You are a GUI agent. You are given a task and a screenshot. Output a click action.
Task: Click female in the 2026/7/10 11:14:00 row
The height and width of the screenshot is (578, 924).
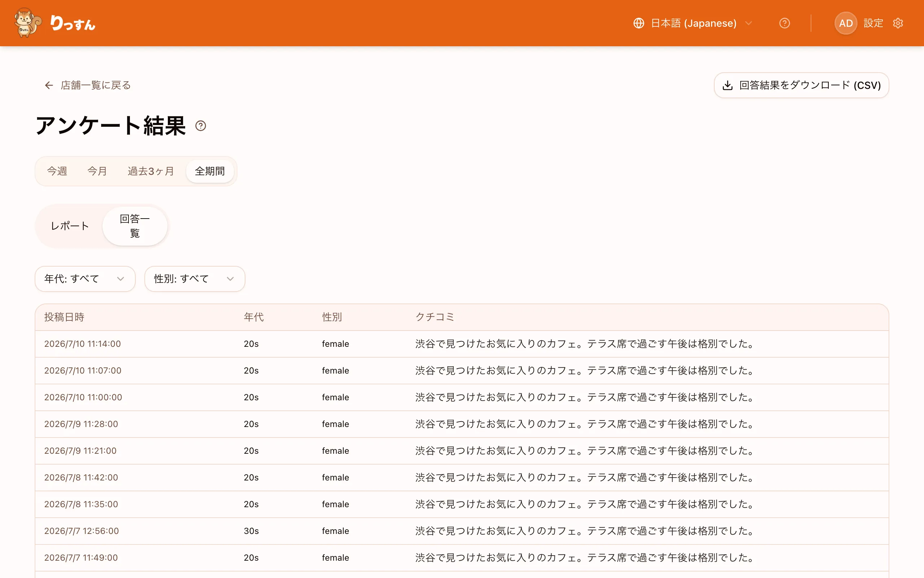(x=335, y=344)
